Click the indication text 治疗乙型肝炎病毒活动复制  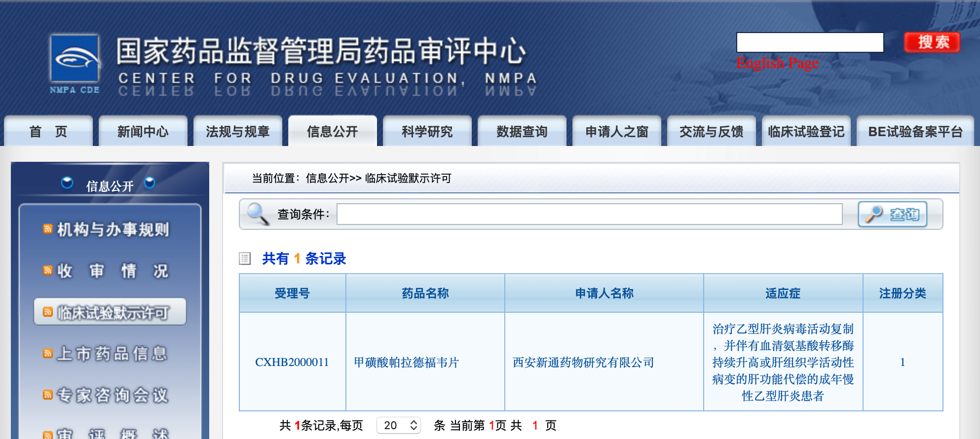tap(783, 329)
